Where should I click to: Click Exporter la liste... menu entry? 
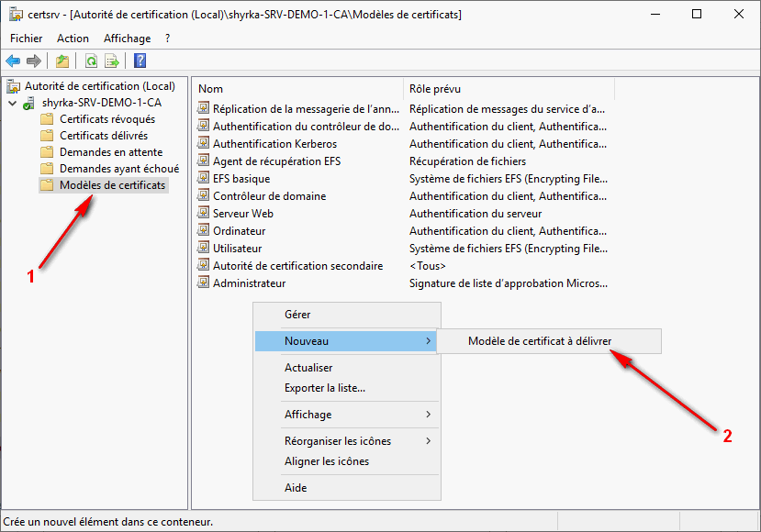(324, 388)
